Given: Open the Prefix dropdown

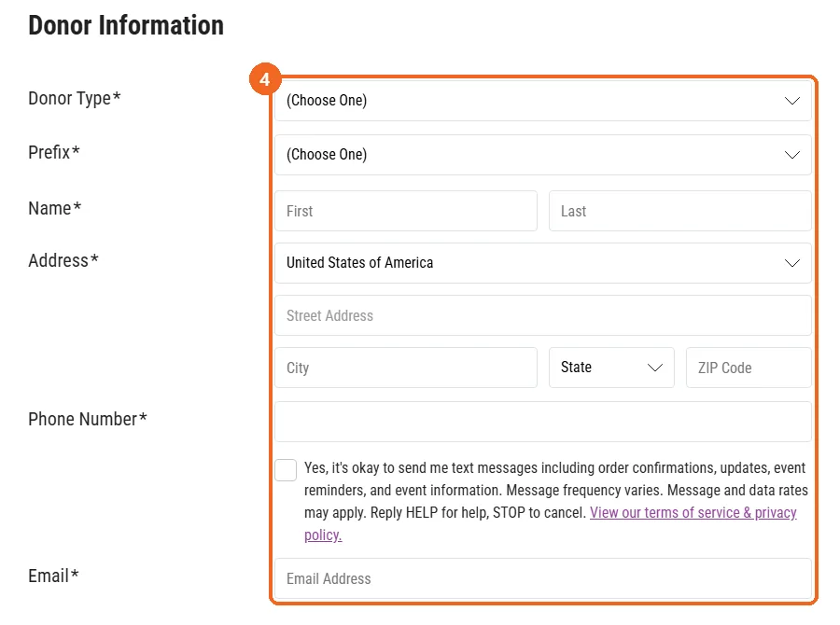Looking at the screenshot, I should (x=542, y=155).
